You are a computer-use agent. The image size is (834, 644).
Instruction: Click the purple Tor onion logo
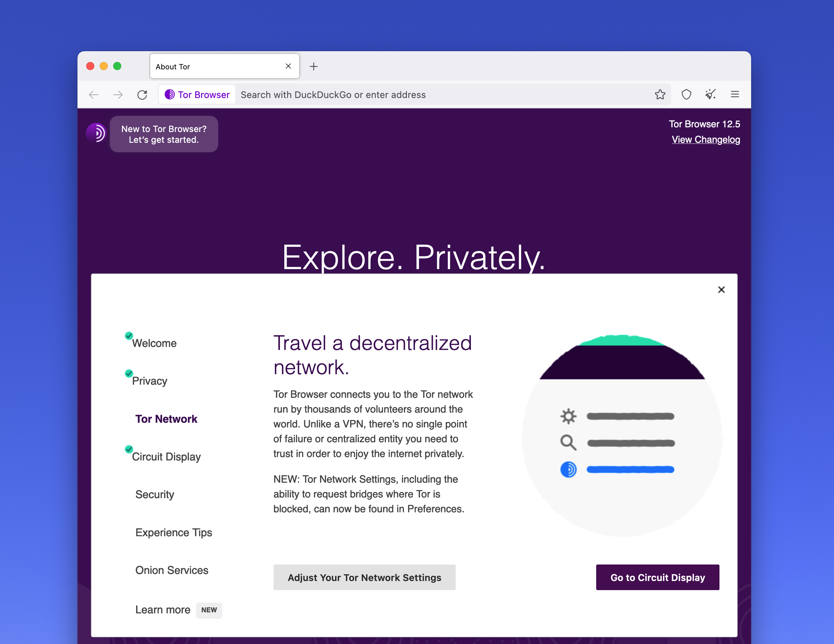pyautogui.click(x=96, y=133)
